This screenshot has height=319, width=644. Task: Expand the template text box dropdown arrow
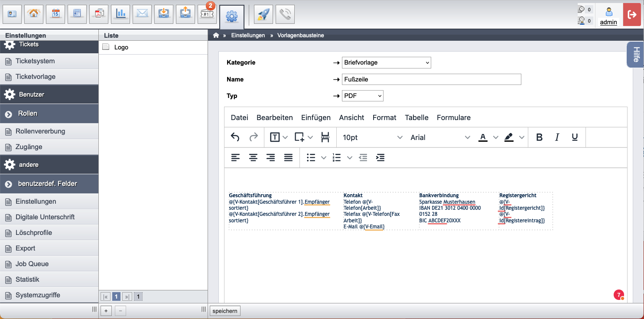pos(285,137)
